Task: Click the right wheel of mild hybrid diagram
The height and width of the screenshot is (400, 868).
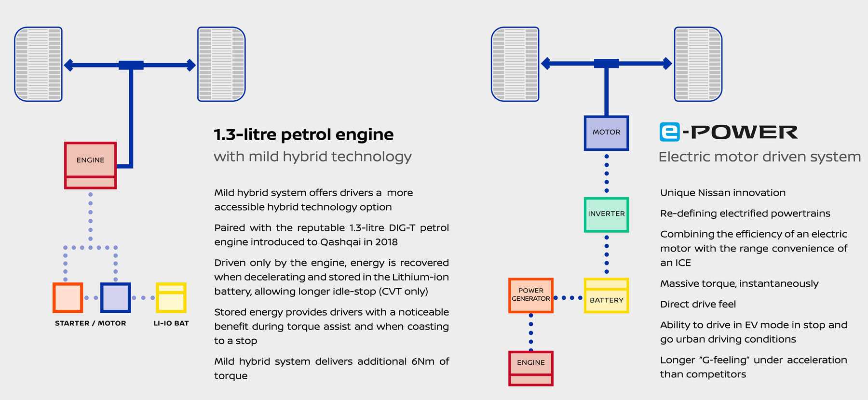Action: pyautogui.click(x=221, y=64)
